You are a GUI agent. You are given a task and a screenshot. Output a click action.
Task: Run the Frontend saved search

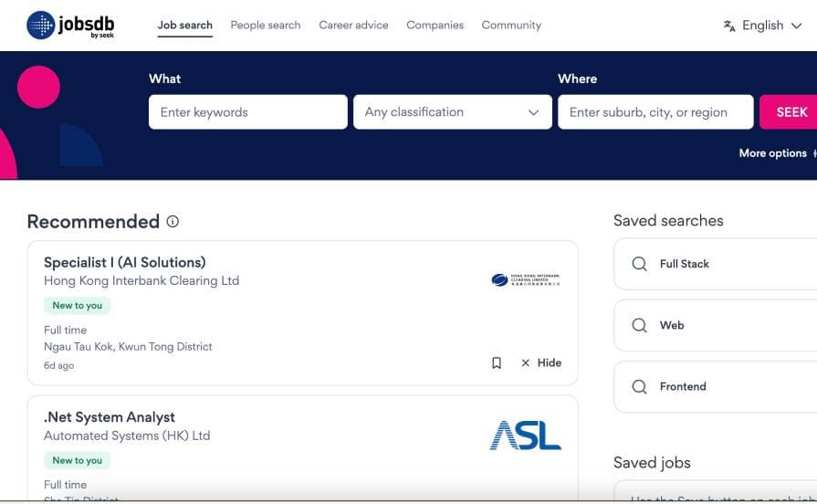pos(715,387)
